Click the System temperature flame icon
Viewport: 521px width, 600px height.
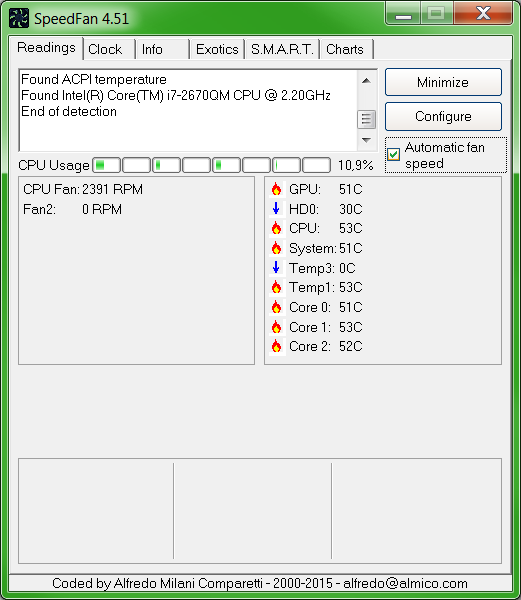276,248
